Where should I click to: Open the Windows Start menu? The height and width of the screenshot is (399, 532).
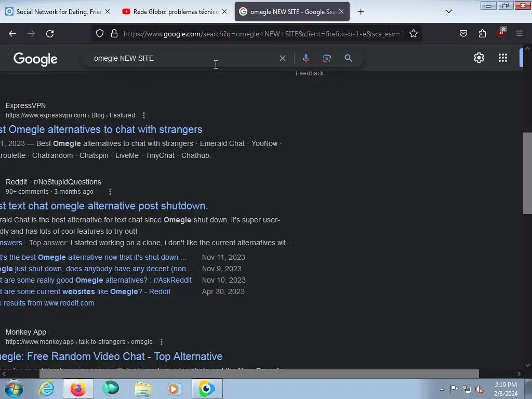coord(14,389)
